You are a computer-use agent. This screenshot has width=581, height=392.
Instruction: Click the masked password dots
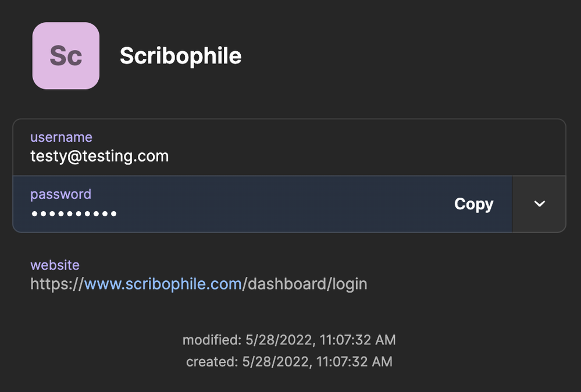(x=74, y=214)
